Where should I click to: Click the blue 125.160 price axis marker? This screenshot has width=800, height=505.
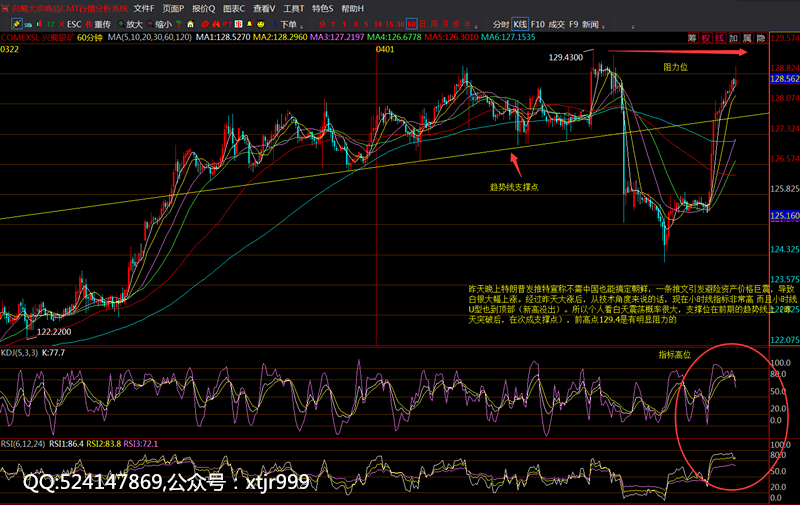[x=785, y=216]
